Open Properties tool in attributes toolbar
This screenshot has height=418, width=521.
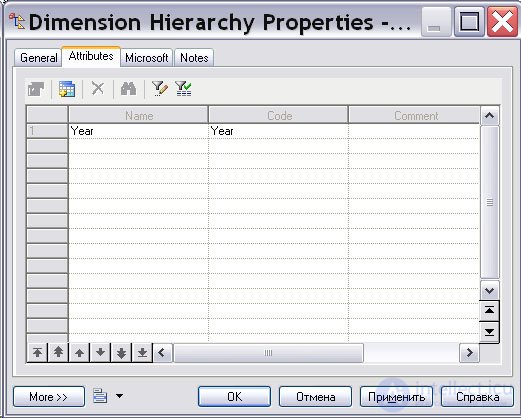[x=36, y=89]
